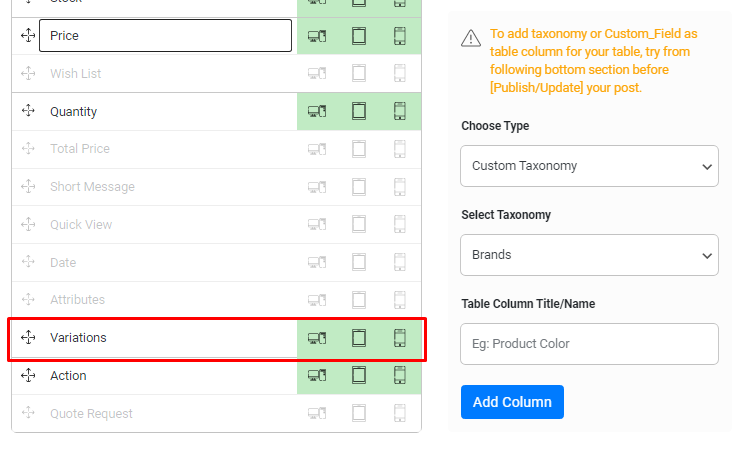Enable the Quote Request column
This screenshot has width=749, height=453.
point(216,413)
